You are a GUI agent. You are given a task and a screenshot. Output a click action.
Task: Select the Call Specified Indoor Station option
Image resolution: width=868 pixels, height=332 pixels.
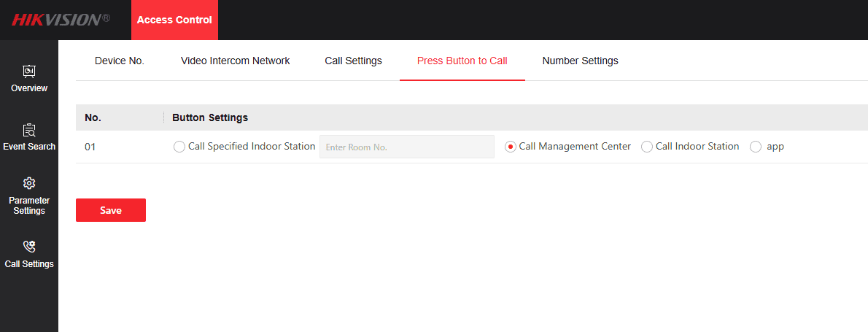(x=179, y=147)
